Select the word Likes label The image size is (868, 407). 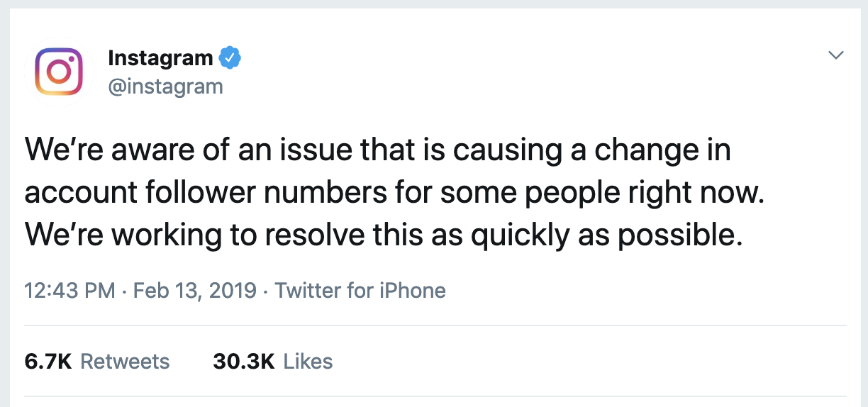308,362
